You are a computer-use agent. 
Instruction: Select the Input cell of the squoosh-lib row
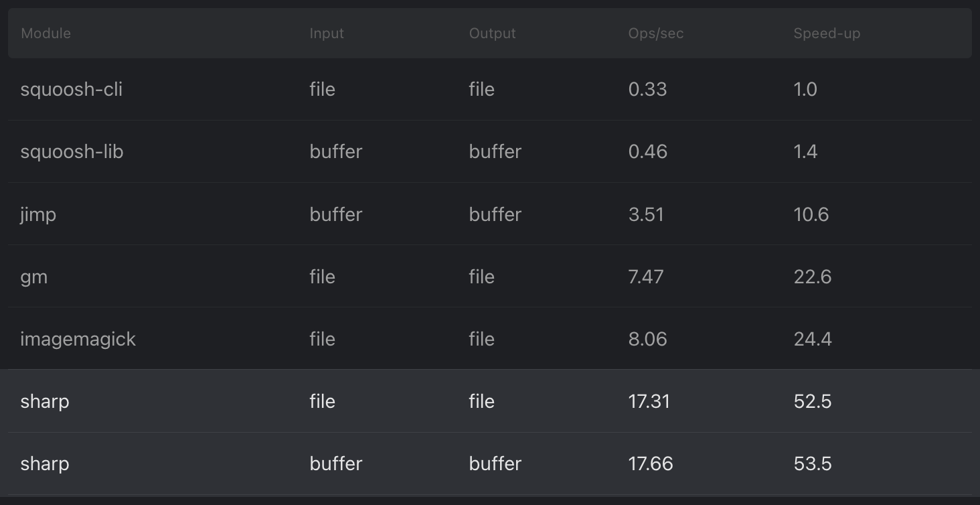pyautogui.click(x=335, y=152)
